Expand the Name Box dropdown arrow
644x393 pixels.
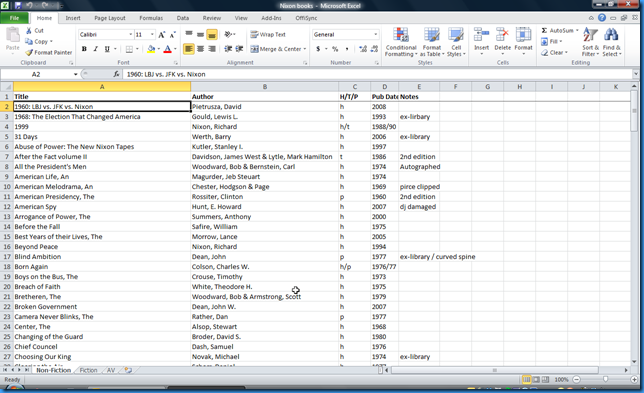pos(76,74)
